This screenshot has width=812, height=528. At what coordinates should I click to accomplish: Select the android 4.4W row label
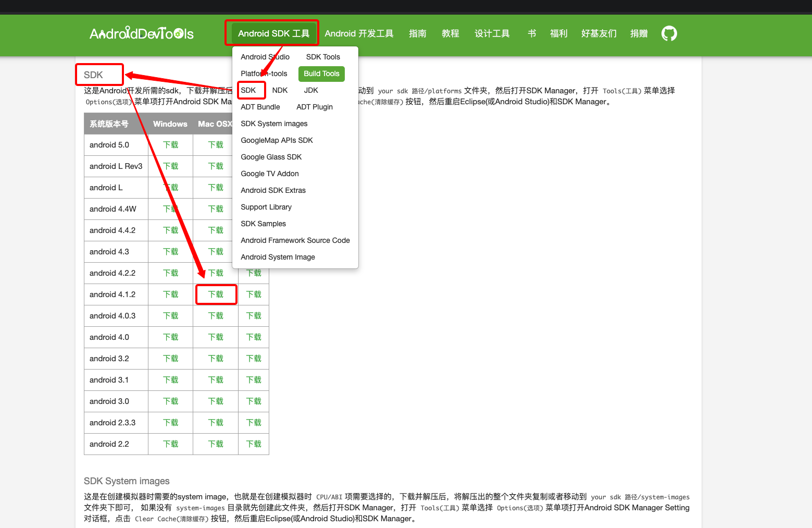coord(113,209)
